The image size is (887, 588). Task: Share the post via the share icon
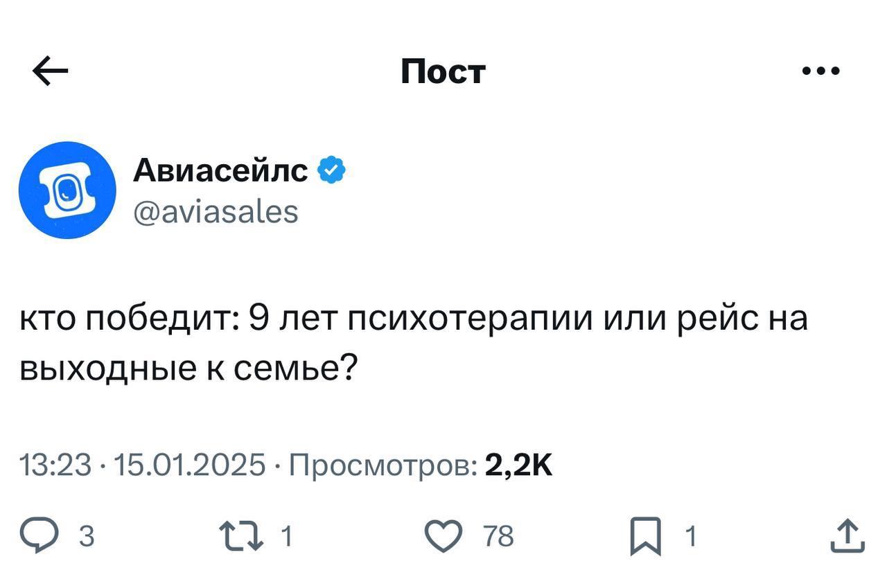click(848, 537)
